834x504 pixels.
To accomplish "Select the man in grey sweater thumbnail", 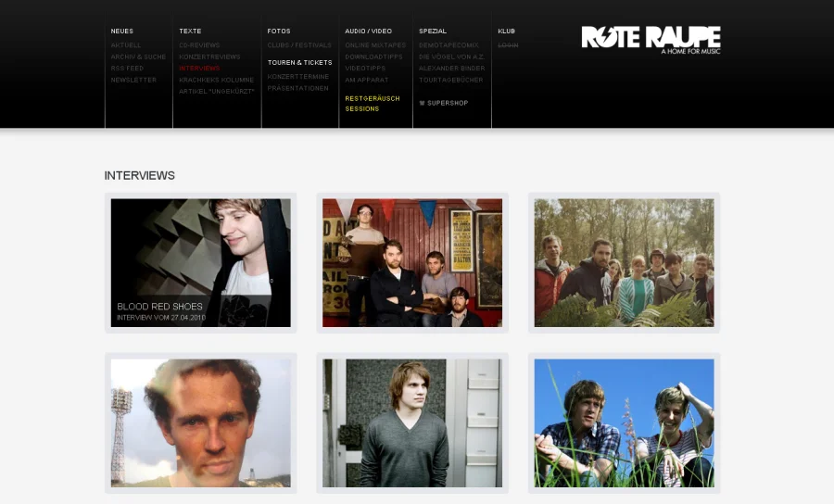I will [x=412, y=422].
